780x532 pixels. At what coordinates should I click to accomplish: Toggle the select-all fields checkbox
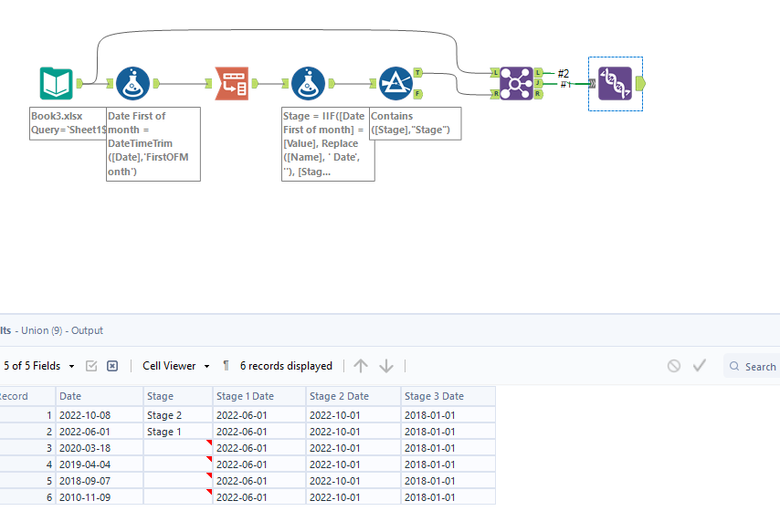click(x=92, y=365)
